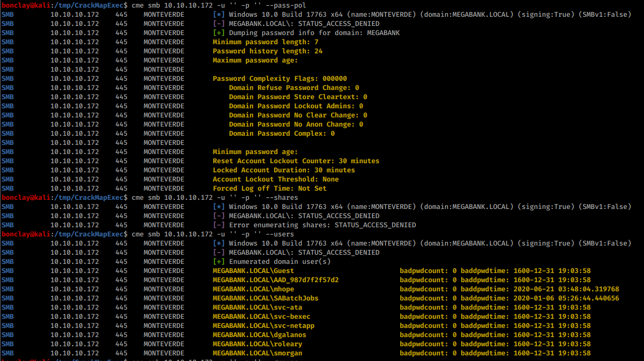
Task: Click "Dumping password info for domain: MEGABANK"
Action: point(314,33)
